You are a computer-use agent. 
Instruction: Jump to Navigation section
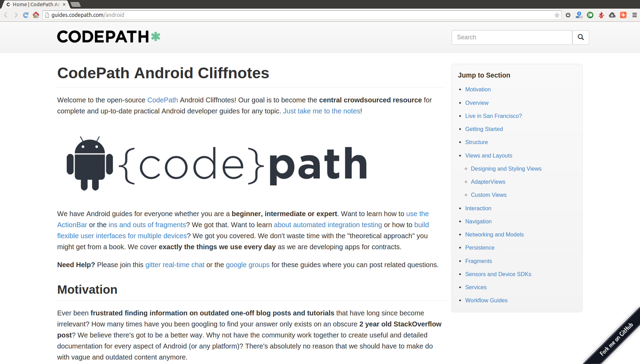tap(478, 221)
